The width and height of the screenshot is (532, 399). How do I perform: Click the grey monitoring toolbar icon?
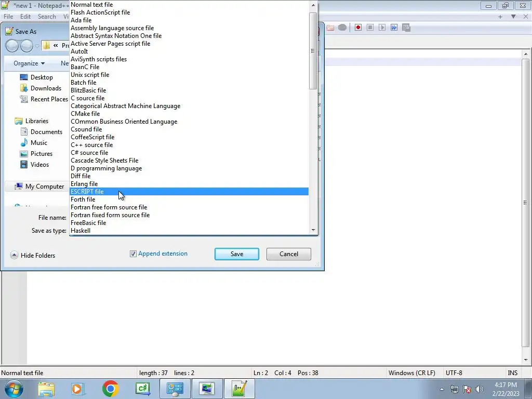tap(342, 28)
